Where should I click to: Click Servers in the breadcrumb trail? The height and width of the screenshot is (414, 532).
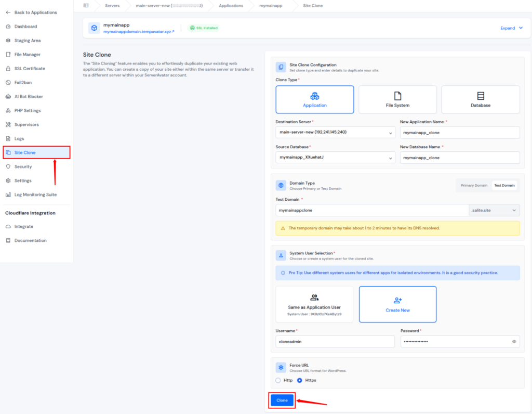113,6
